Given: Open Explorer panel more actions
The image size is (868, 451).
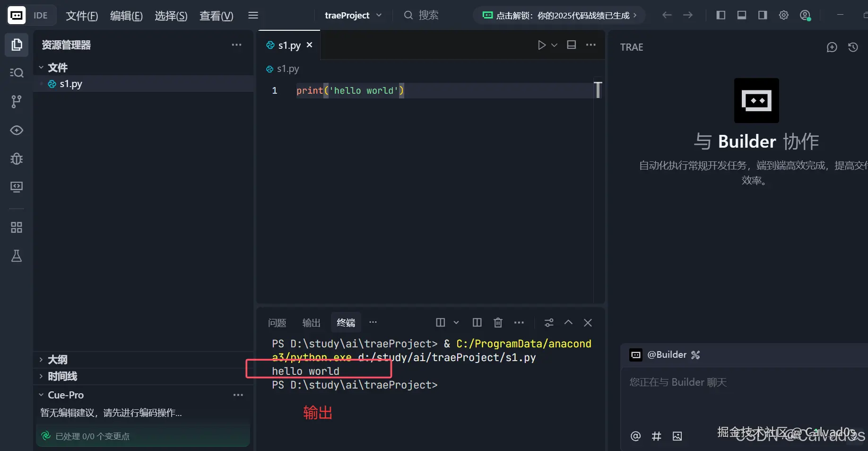Looking at the screenshot, I should pyautogui.click(x=236, y=45).
